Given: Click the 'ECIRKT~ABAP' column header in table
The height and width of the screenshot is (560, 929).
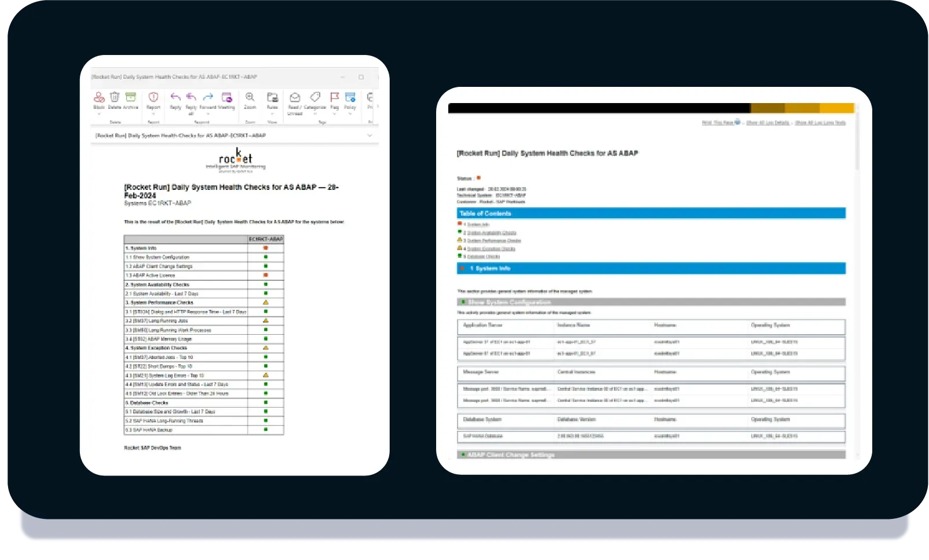Looking at the screenshot, I should [x=266, y=239].
